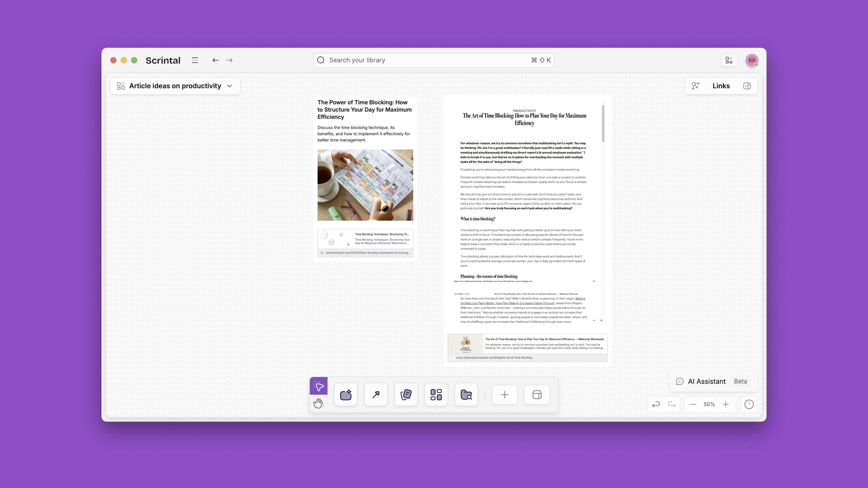
Task: Zoom out with the minus button
Action: [693, 404]
